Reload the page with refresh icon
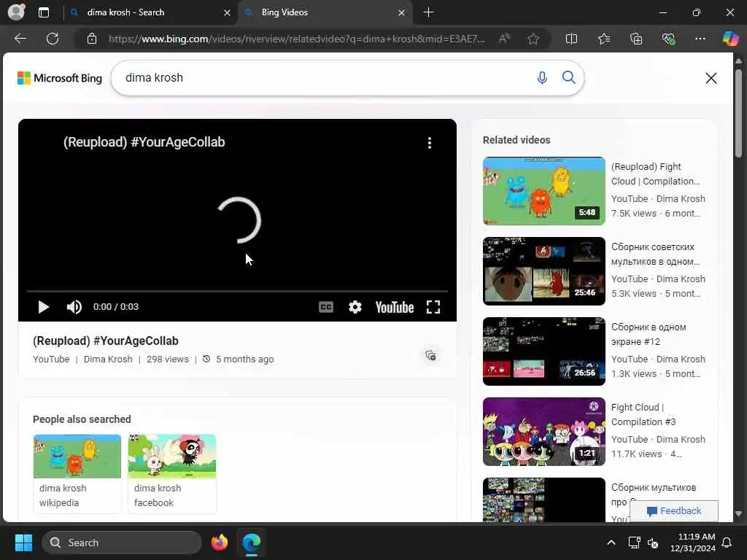 click(x=53, y=39)
